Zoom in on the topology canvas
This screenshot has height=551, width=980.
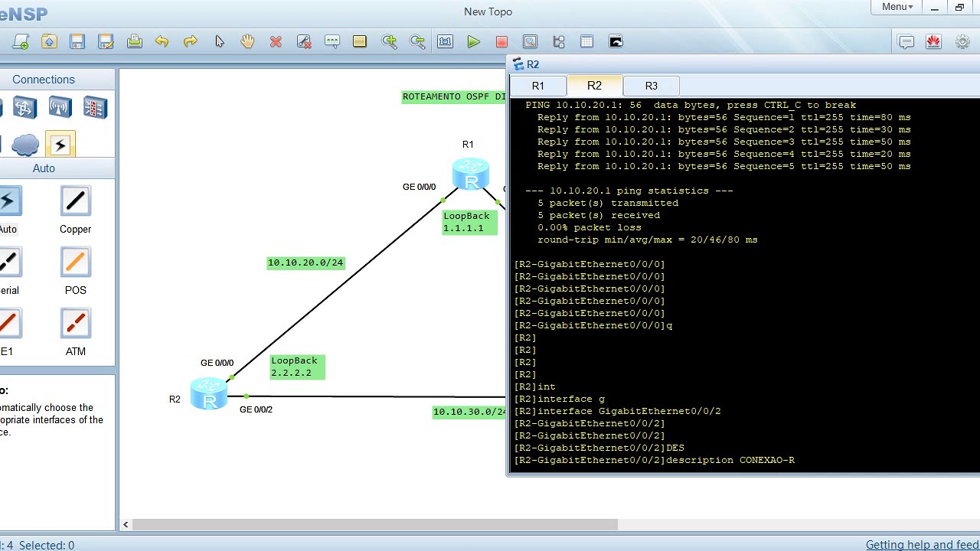pyautogui.click(x=389, y=42)
